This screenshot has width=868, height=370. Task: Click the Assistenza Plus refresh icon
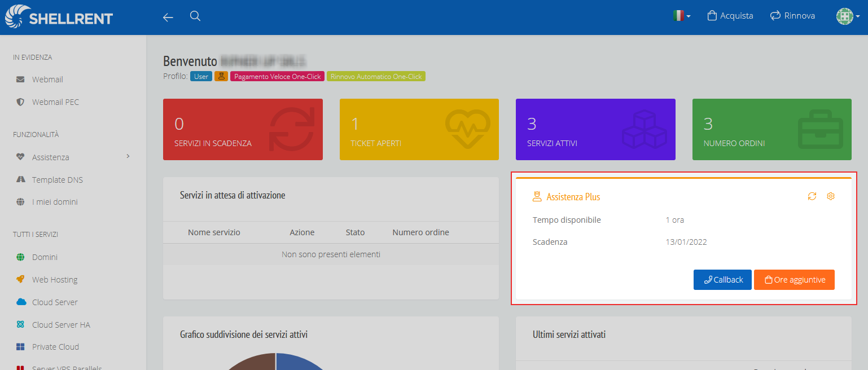[812, 196]
